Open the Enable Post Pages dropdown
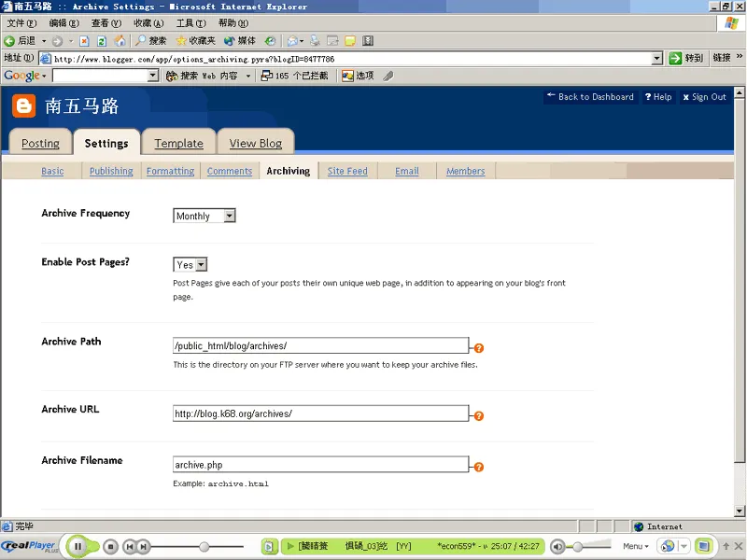The height and width of the screenshot is (560, 747). (200, 264)
